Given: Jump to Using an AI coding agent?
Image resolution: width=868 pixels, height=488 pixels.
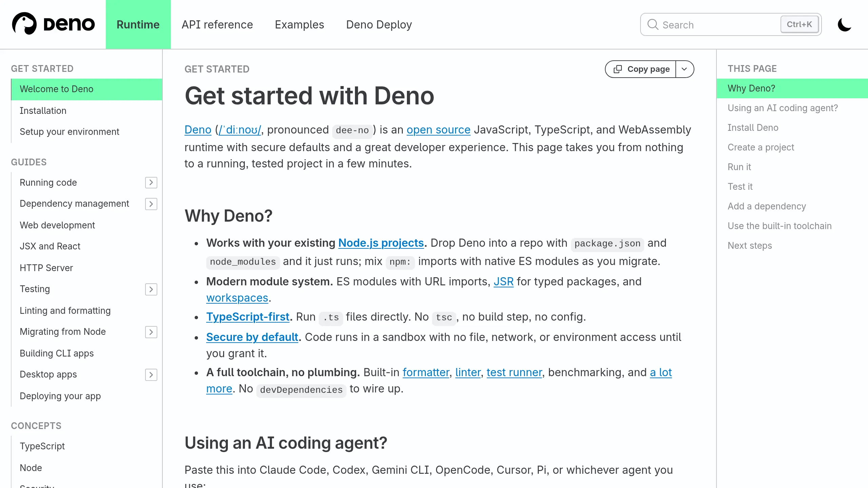Looking at the screenshot, I should pyautogui.click(x=783, y=108).
